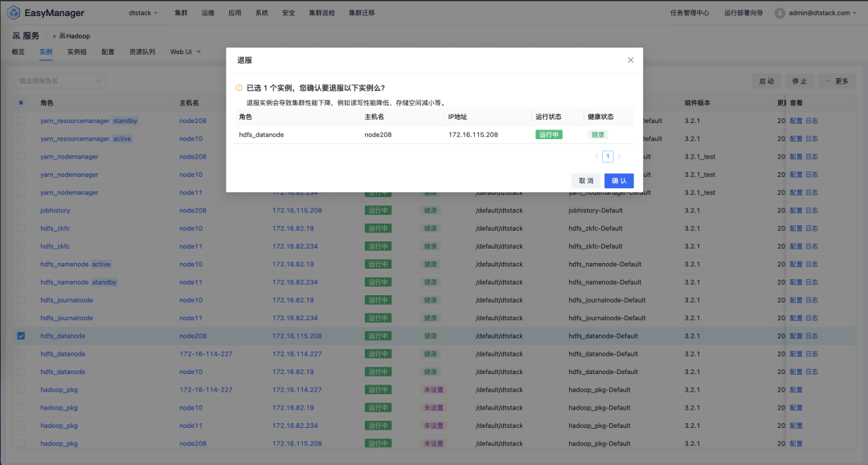Open the dtstack cluster dropdown
The image size is (868, 465).
(144, 13)
